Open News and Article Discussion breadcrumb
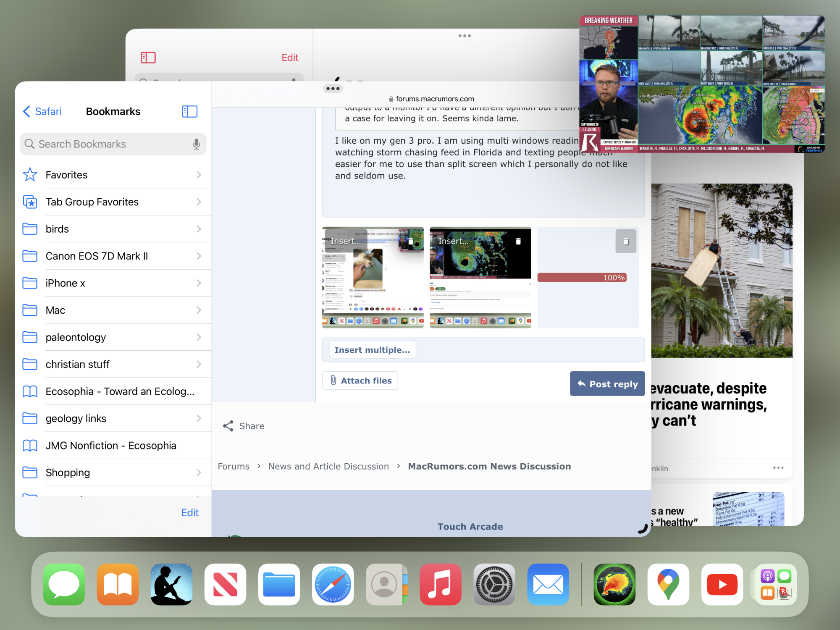Screen dimensions: 840x630 (328, 466)
